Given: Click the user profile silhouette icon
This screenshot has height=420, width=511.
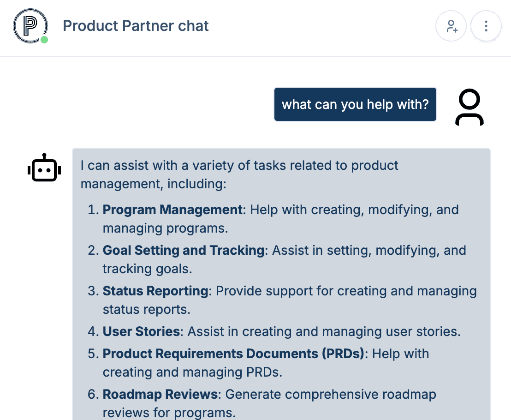Looking at the screenshot, I should tap(469, 107).
